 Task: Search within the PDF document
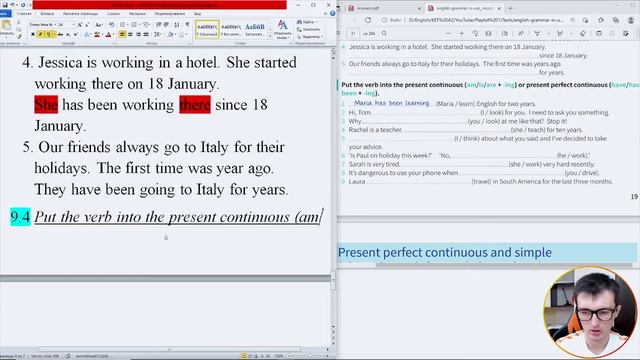(x=384, y=33)
